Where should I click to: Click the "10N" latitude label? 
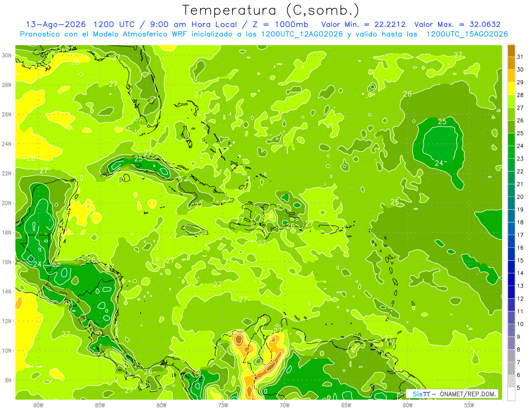7,351
